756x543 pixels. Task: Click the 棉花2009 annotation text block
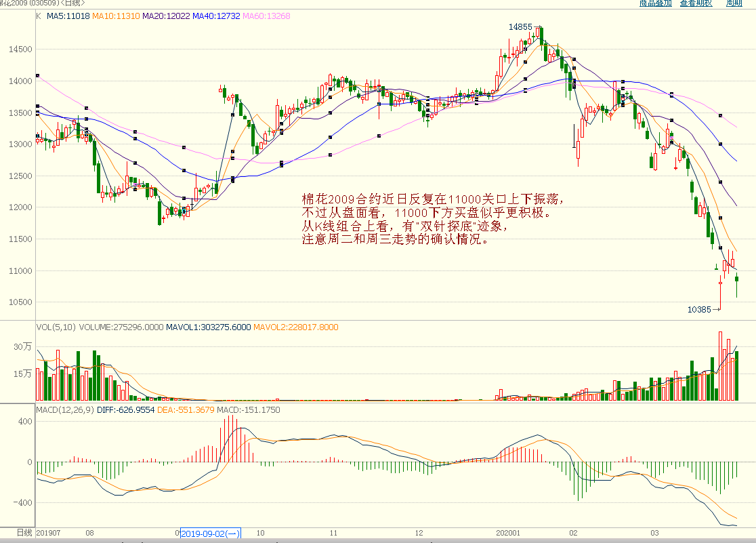[x=432, y=220]
